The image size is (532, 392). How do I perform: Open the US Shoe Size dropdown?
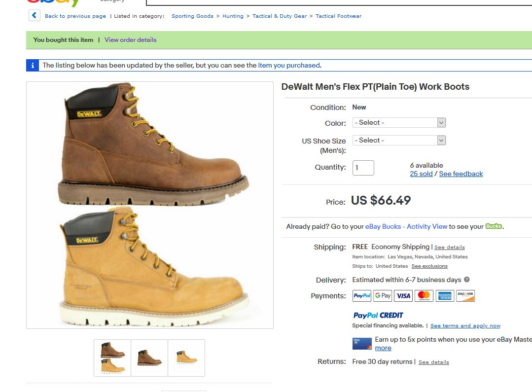tap(399, 140)
